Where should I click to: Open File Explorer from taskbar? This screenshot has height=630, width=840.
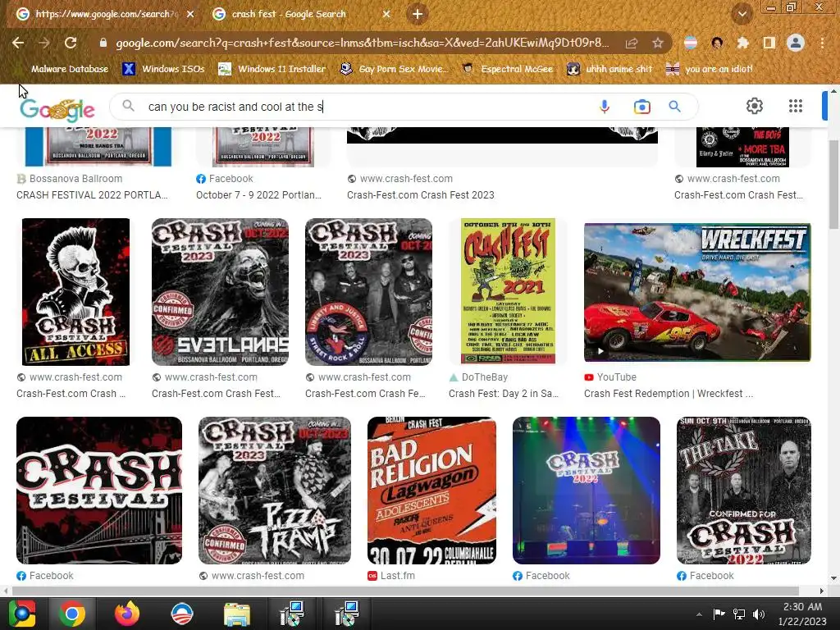click(237, 614)
